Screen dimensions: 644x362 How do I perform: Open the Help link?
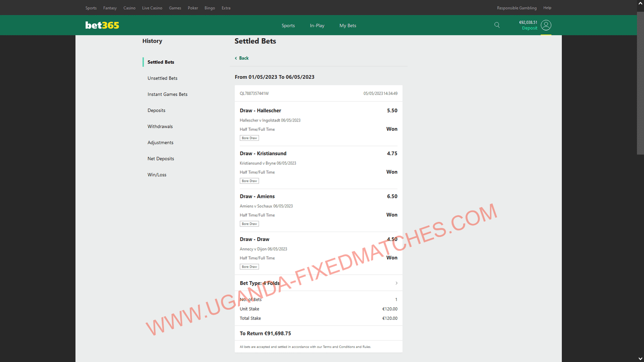coord(547,8)
